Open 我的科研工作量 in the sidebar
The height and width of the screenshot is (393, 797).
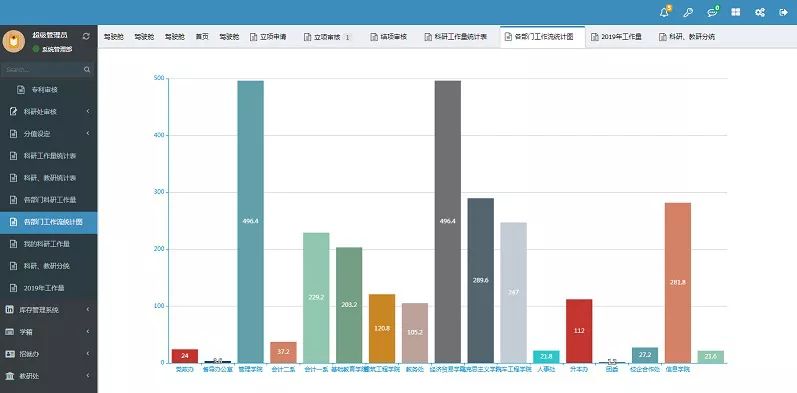(49, 244)
